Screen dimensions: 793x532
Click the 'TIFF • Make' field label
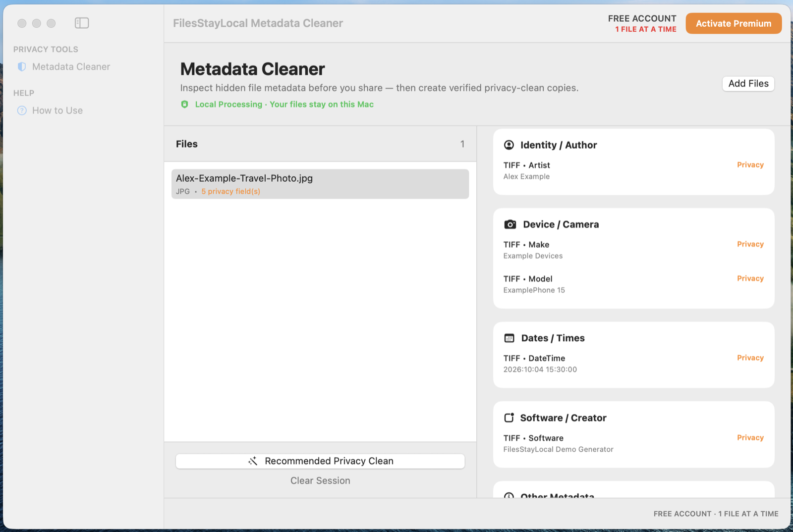click(526, 244)
